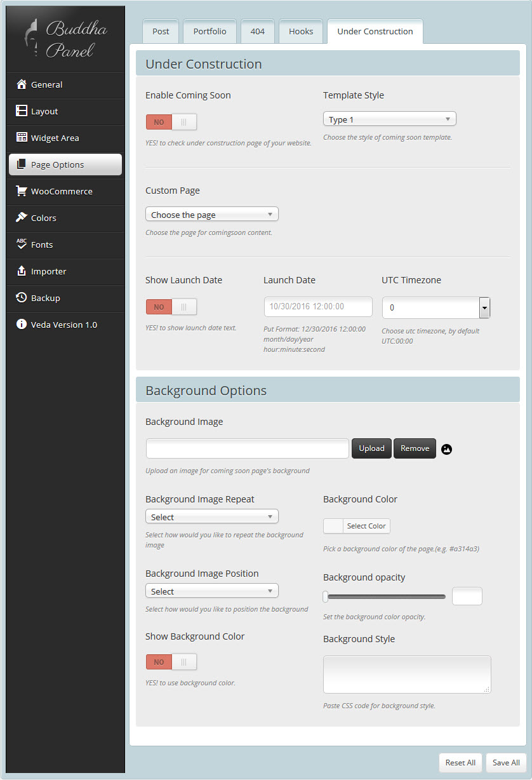Enable the Show Launch Date toggle
The width and height of the screenshot is (532, 780).
[x=171, y=307]
